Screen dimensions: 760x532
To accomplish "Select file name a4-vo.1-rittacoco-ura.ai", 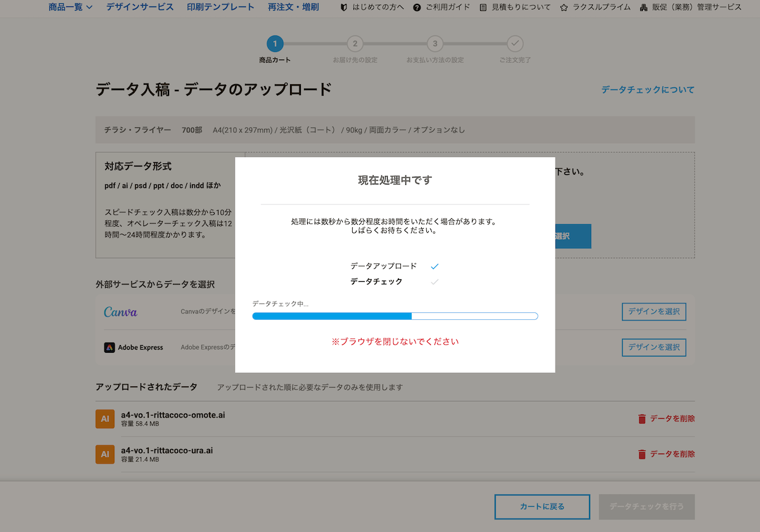I will (x=167, y=450).
